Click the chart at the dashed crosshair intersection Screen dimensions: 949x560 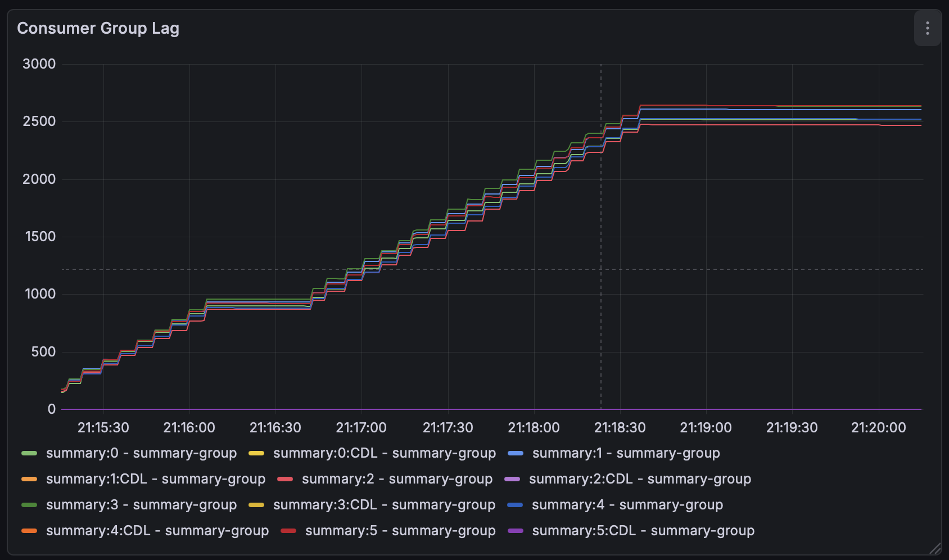coord(600,269)
